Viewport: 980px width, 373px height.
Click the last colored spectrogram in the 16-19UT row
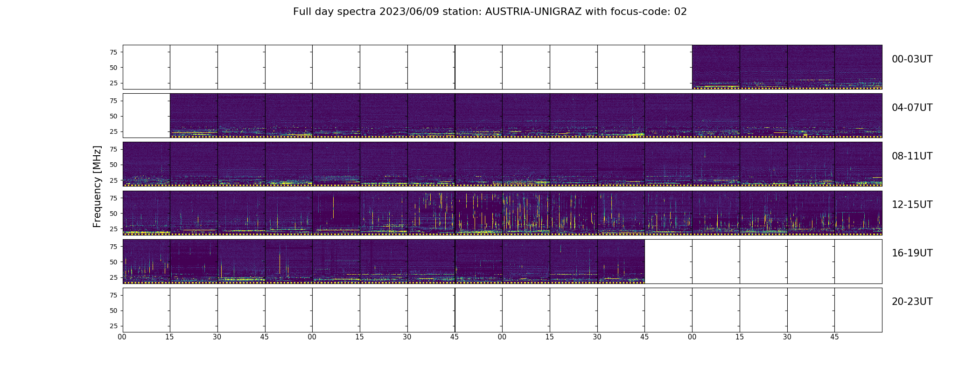[621, 262]
